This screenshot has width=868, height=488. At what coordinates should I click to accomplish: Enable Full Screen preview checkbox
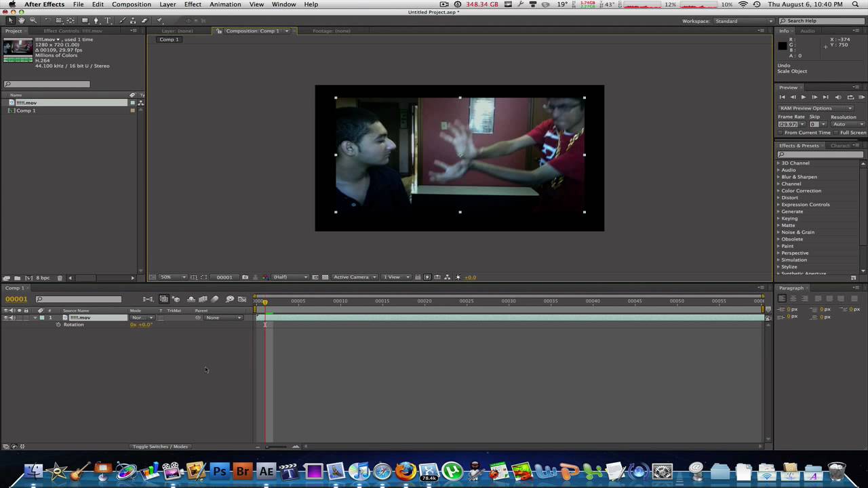coord(836,133)
